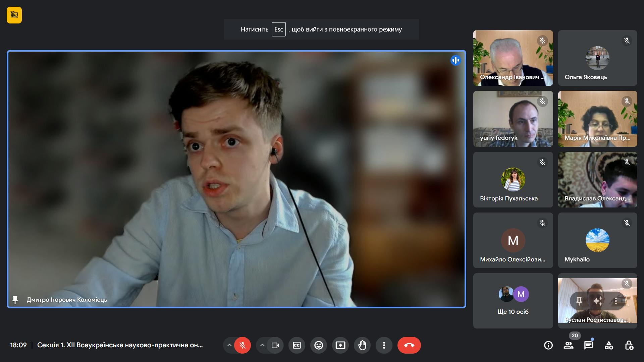Viewport: 644px width, 362px height.
Task: Start presenting your screen
Action: pyautogui.click(x=340, y=345)
